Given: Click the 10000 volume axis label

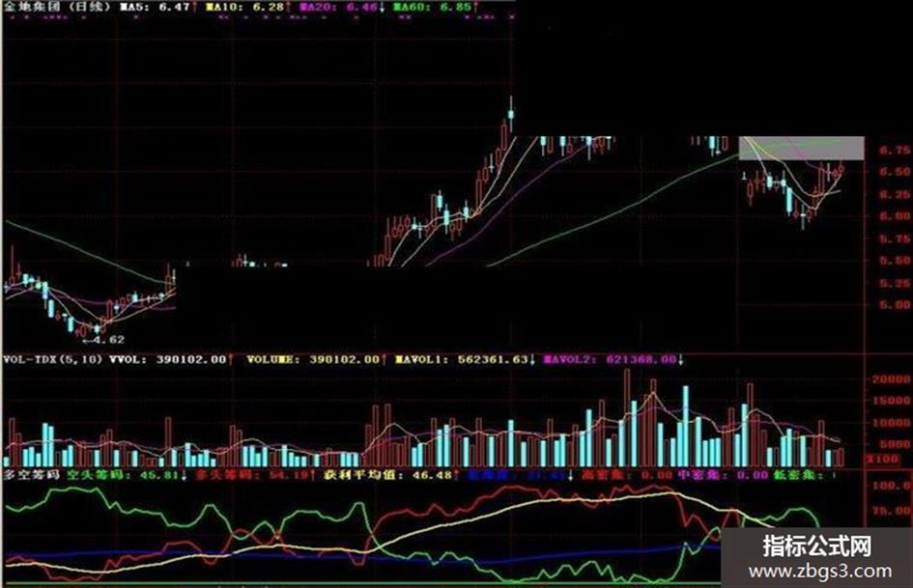Looking at the screenshot, I should pyautogui.click(x=892, y=423).
